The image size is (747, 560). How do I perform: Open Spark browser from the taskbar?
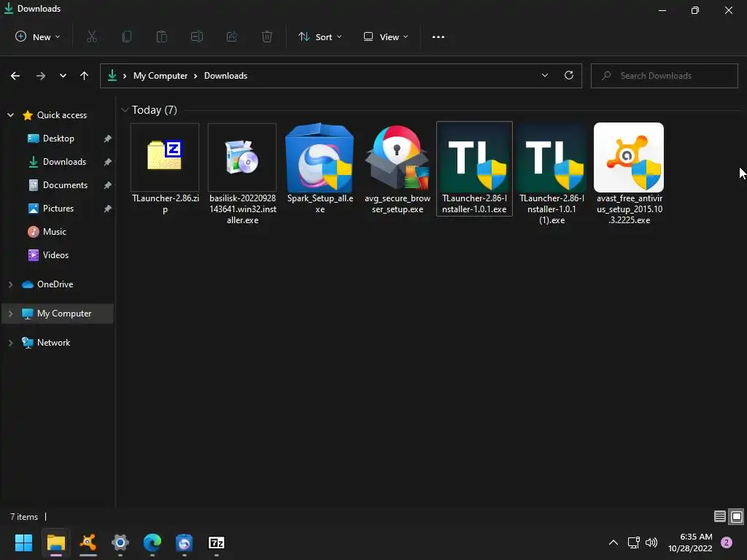click(185, 542)
